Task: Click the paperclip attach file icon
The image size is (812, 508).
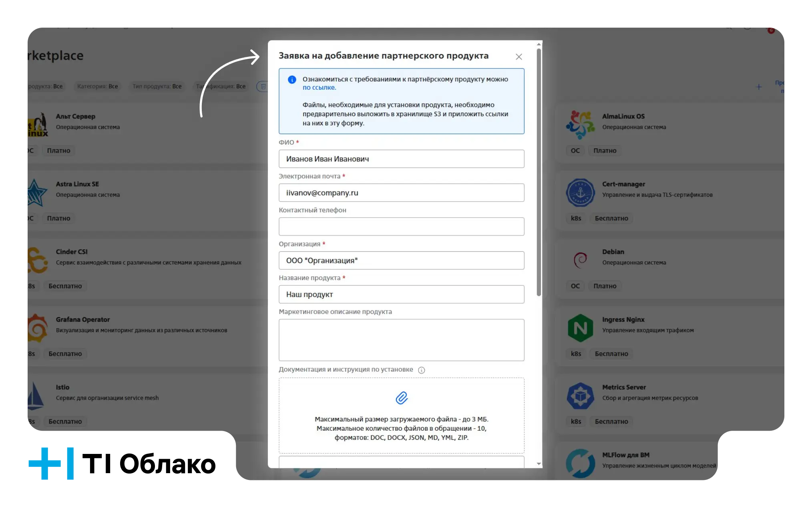Action: (402, 398)
